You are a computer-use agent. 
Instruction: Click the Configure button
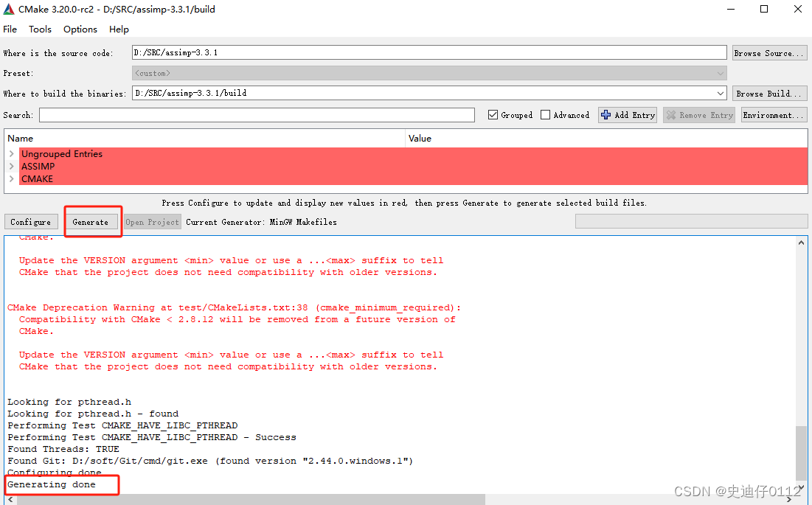pos(30,222)
